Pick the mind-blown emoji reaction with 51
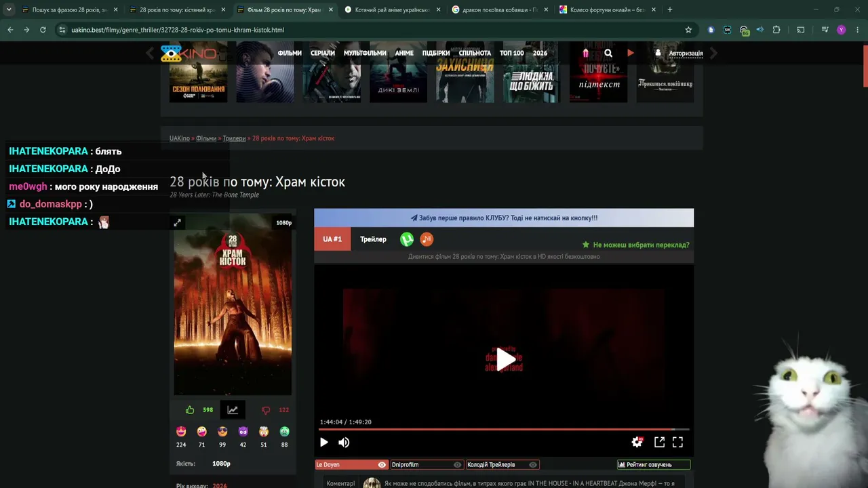 tap(264, 432)
